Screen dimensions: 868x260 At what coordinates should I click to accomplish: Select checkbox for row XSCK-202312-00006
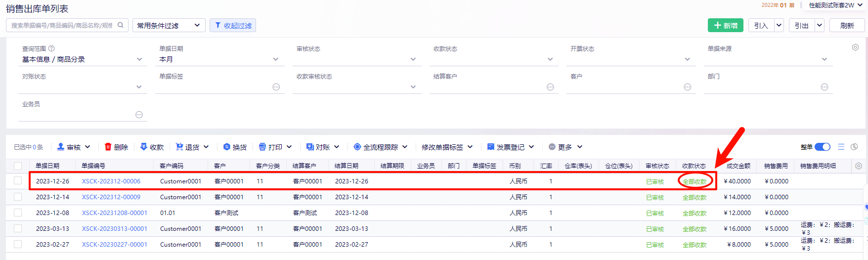tap(18, 181)
